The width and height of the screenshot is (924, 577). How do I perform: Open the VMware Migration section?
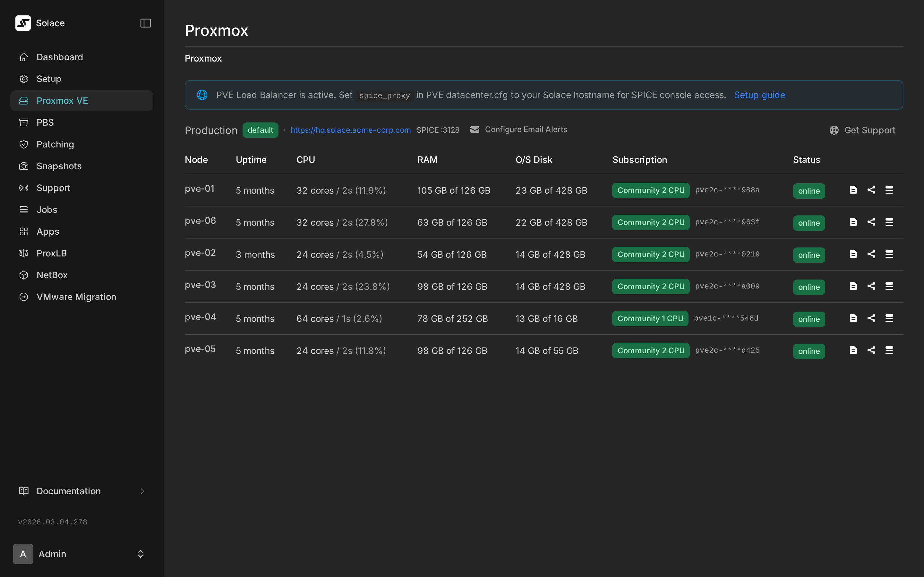click(x=76, y=297)
